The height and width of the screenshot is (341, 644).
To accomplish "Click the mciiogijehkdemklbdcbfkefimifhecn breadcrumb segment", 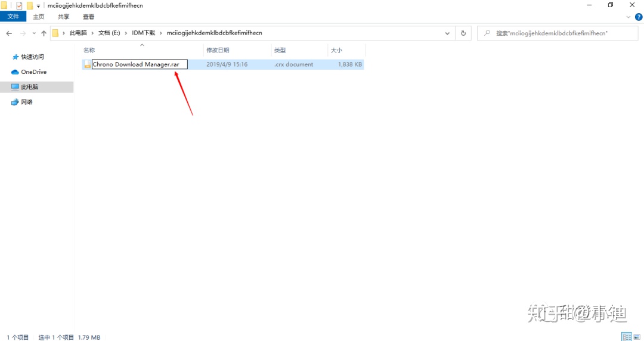I will tap(215, 33).
